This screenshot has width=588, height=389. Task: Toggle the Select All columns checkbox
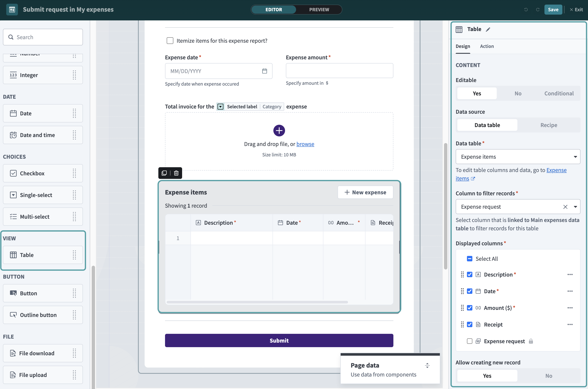point(470,258)
